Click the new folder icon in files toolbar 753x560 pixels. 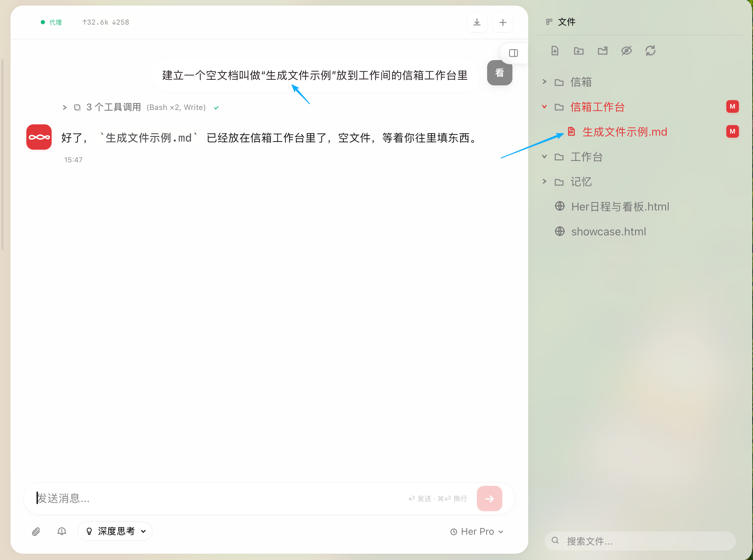(579, 51)
